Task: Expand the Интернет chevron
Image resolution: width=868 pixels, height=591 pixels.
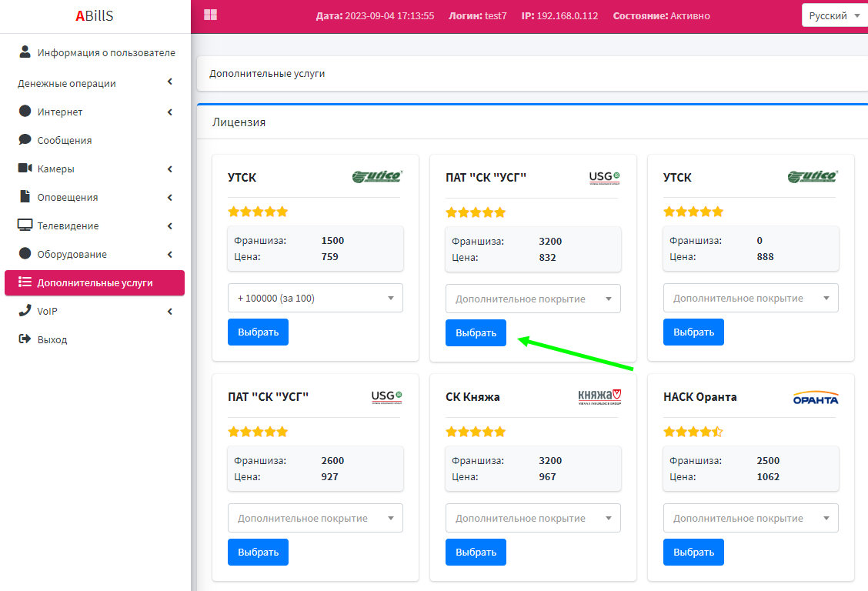Action: coord(170,112)
